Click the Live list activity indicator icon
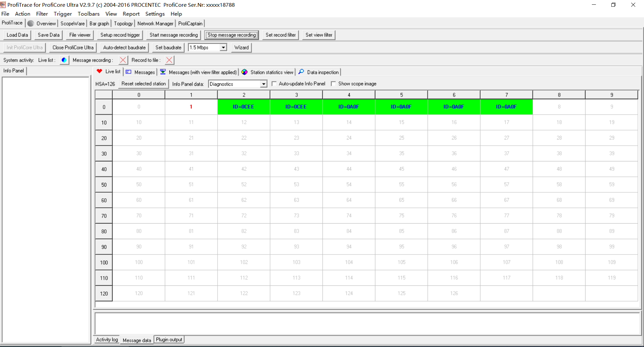Image resolution: width=644 pixels, height=347 pixels. tap(64, 60)
